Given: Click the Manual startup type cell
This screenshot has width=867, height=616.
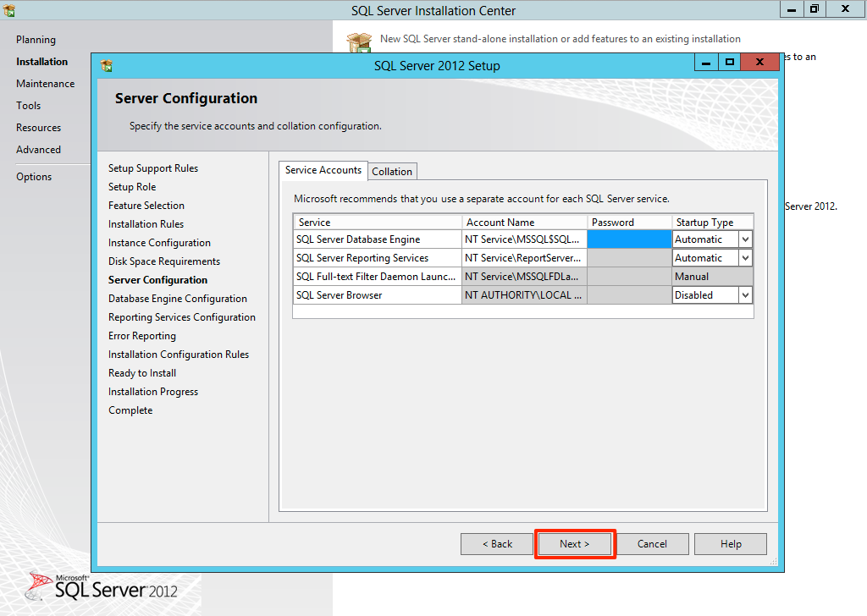Looking at the screenshot, I should click(712, 277).
